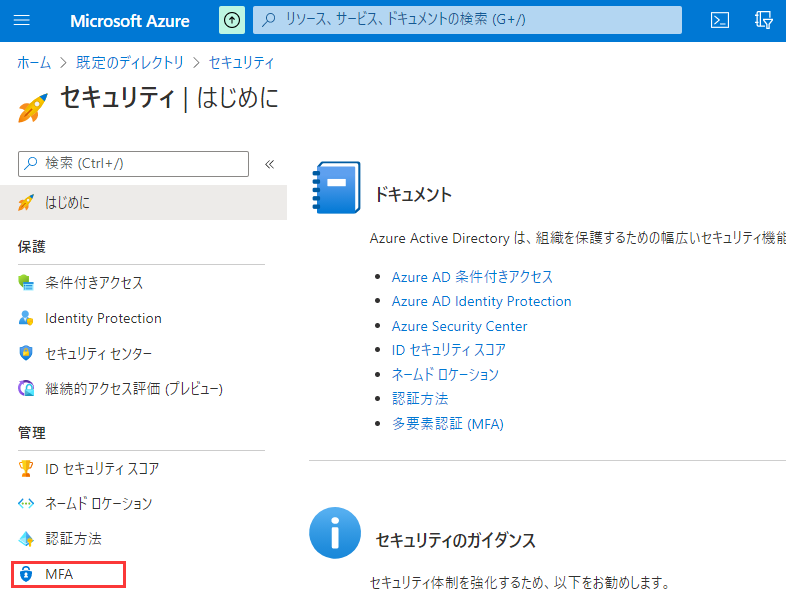Open 継続的アクセス評価 (プレビュー) menu item

pos(133,388)
